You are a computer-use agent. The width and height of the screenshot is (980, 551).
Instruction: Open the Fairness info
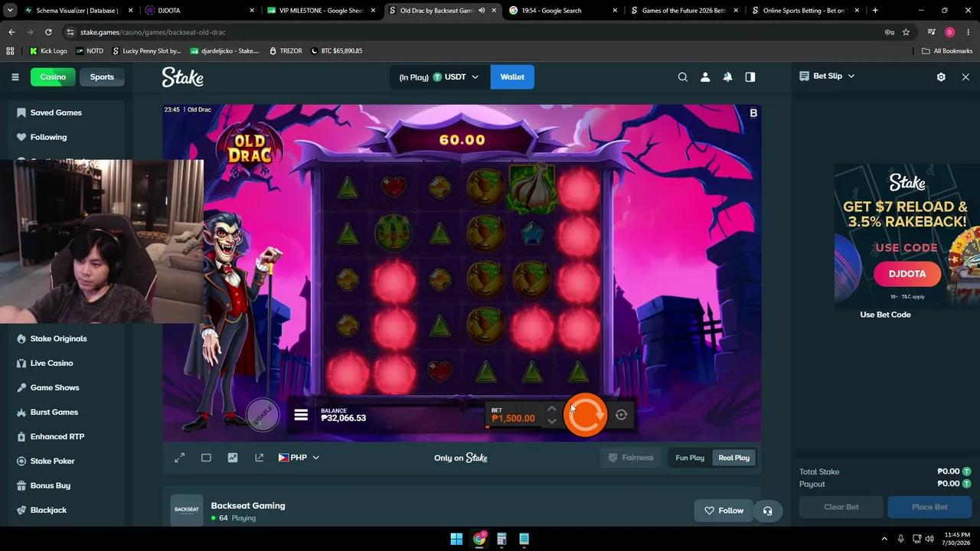tap(630, 458)
